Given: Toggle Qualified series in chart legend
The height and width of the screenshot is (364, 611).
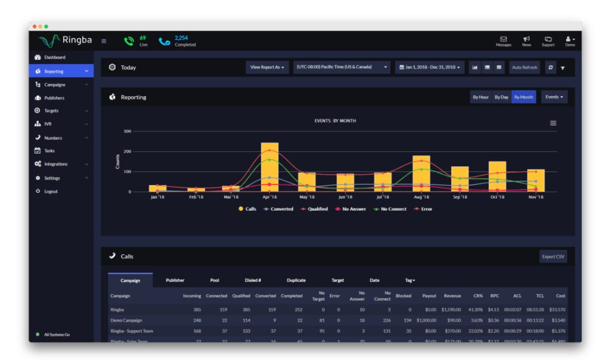Looking at the screenshot, I should click(x=314, y=209).
